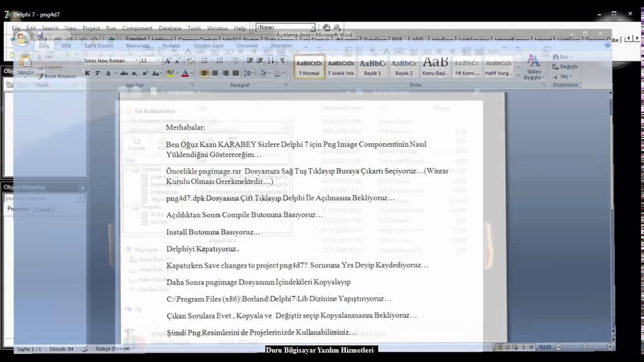Open the Postalar ribbon tab

[x=172, y=45]
